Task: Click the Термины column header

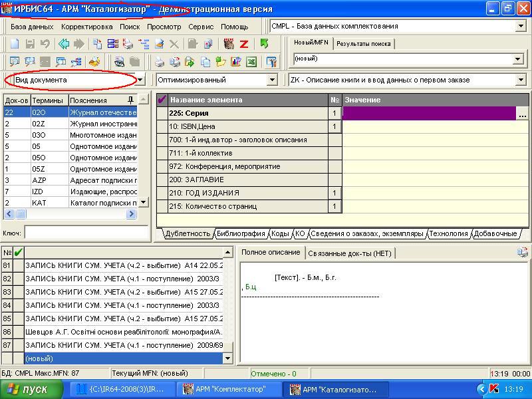Action: 49,100
